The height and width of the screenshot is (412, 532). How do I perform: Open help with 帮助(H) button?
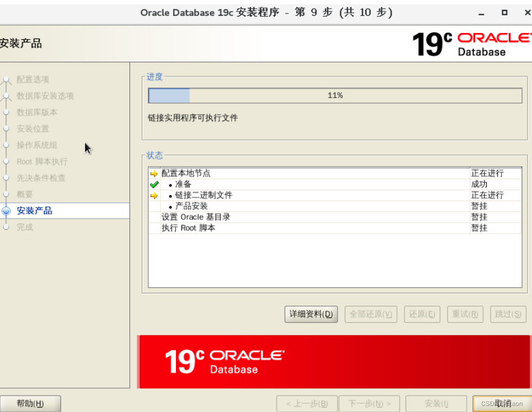pos(30,403)
